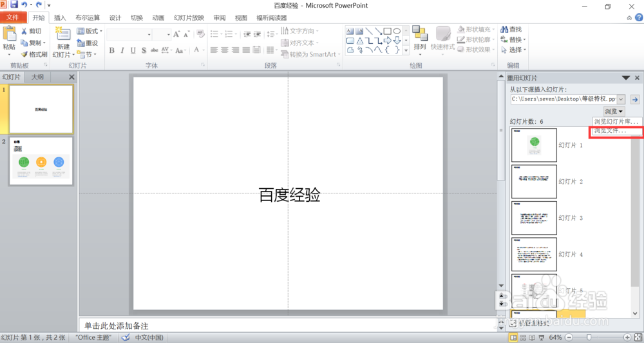
Task: Undo the last action in quick access toolbar
Action: (x=24, y=5)
